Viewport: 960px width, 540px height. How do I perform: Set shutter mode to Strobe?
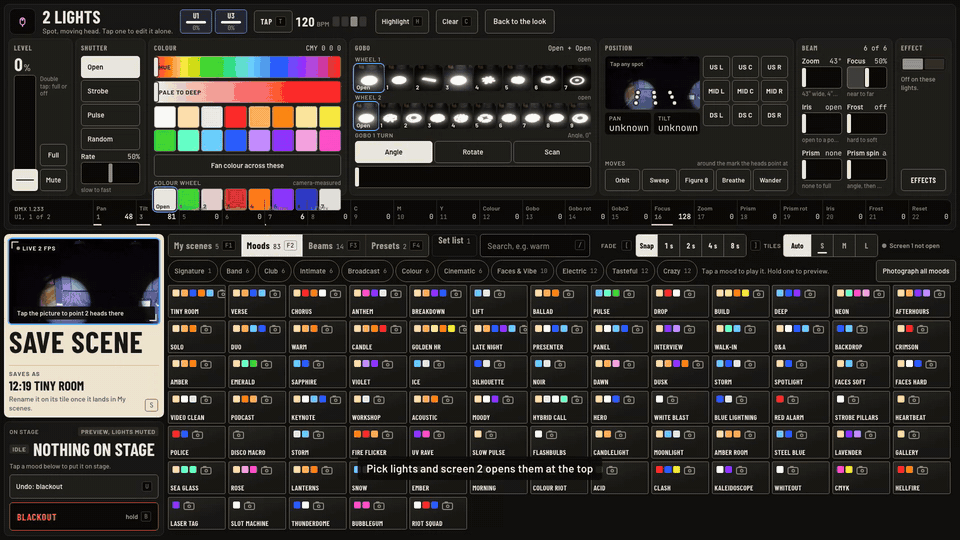coord(110,91)
